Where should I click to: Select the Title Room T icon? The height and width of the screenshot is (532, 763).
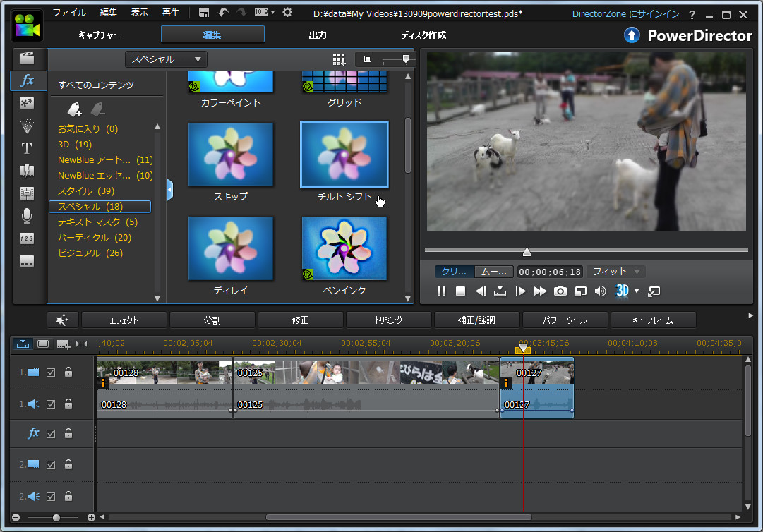[x=27, y=147]
